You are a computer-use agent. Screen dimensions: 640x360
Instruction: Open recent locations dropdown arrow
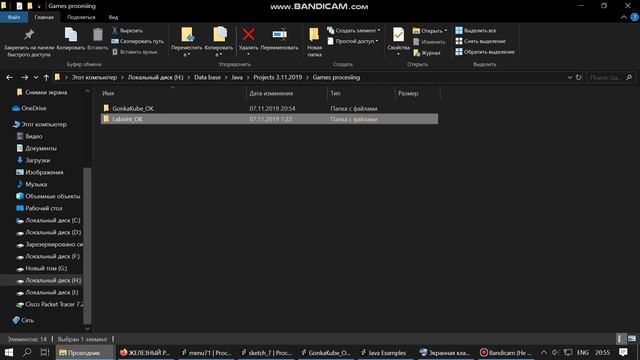(36, 77)
